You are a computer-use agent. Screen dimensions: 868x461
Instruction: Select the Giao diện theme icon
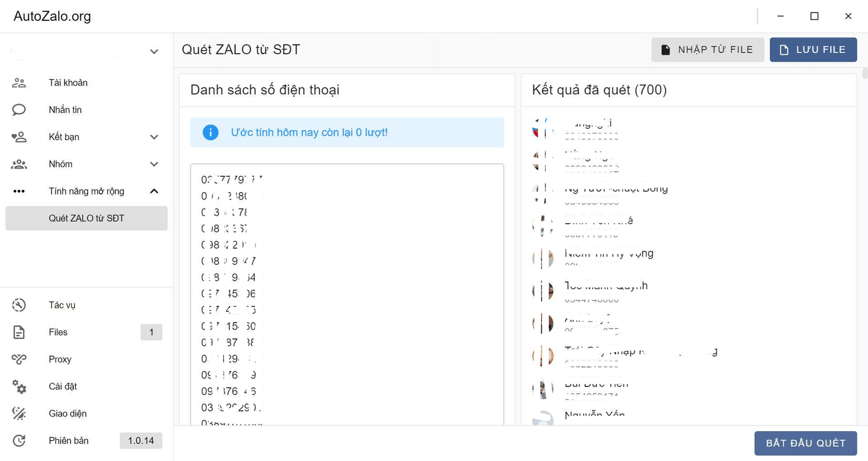[x=19, y=414]
